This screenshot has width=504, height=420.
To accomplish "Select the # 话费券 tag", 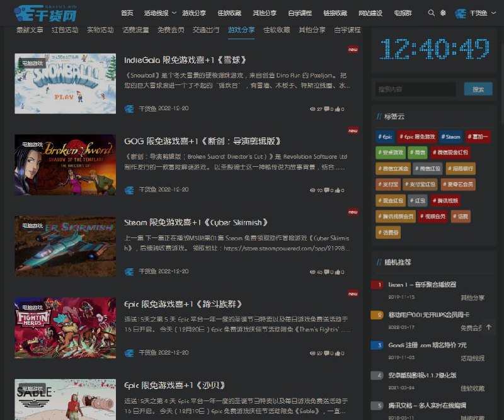I will (388, 232).
